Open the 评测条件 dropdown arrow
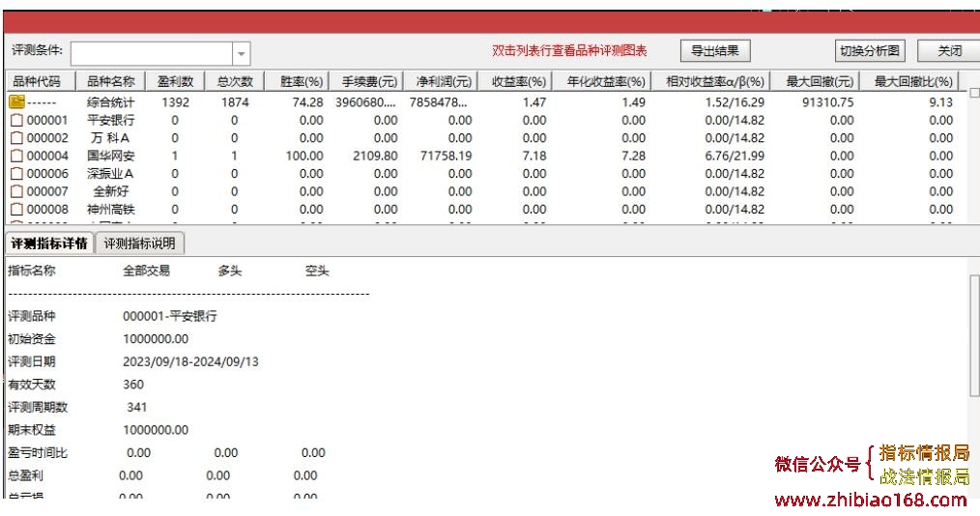This screenshot has height=516, width=980. pyautogui.click(x=242, y=54)
